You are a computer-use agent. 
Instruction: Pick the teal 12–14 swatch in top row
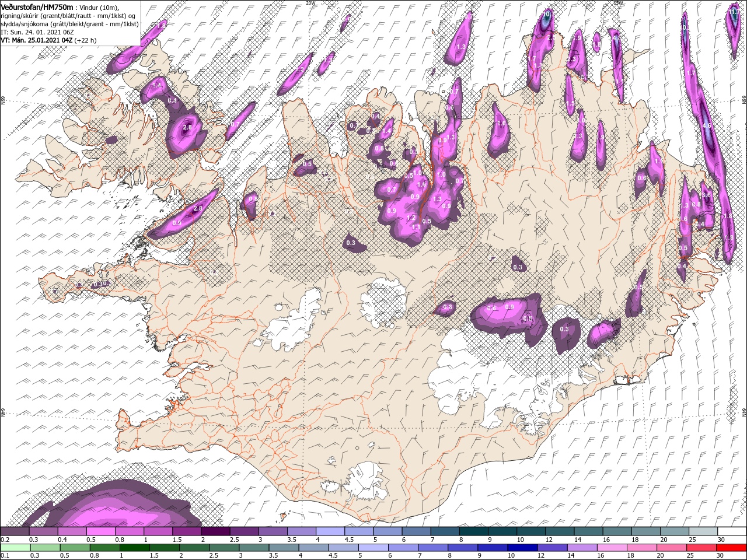[x=560, y=531]
